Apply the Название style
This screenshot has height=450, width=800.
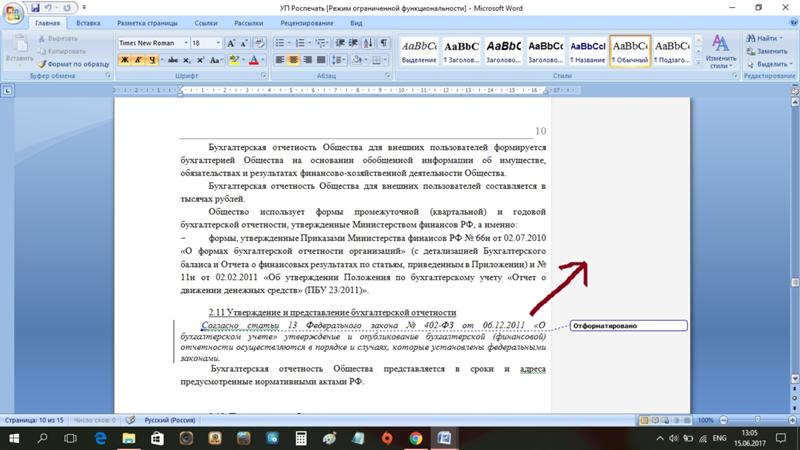tap(587, 52)
